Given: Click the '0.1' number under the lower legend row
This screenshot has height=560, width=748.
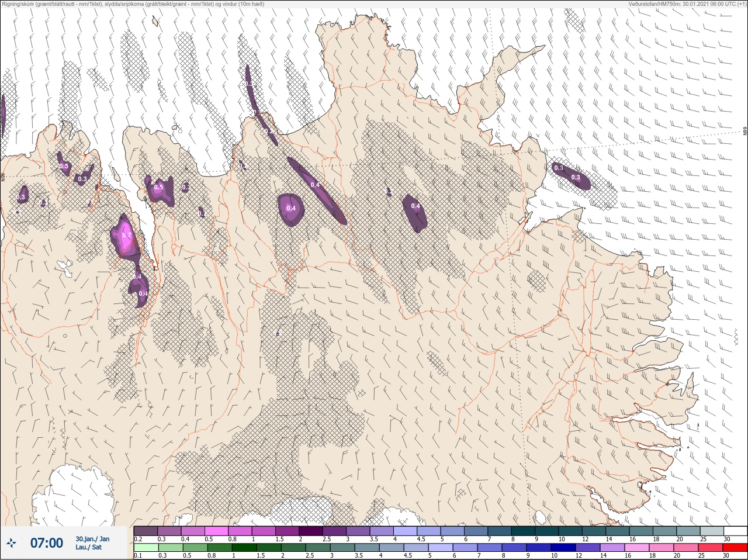Looking at the screenshot, I should point(138,556).
